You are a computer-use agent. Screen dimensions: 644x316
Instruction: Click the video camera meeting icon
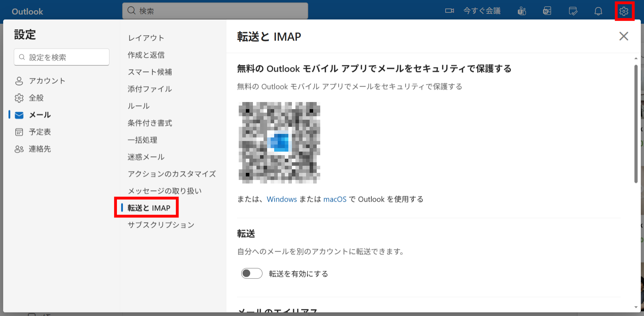pyautogui.click(x=450, y=11)
